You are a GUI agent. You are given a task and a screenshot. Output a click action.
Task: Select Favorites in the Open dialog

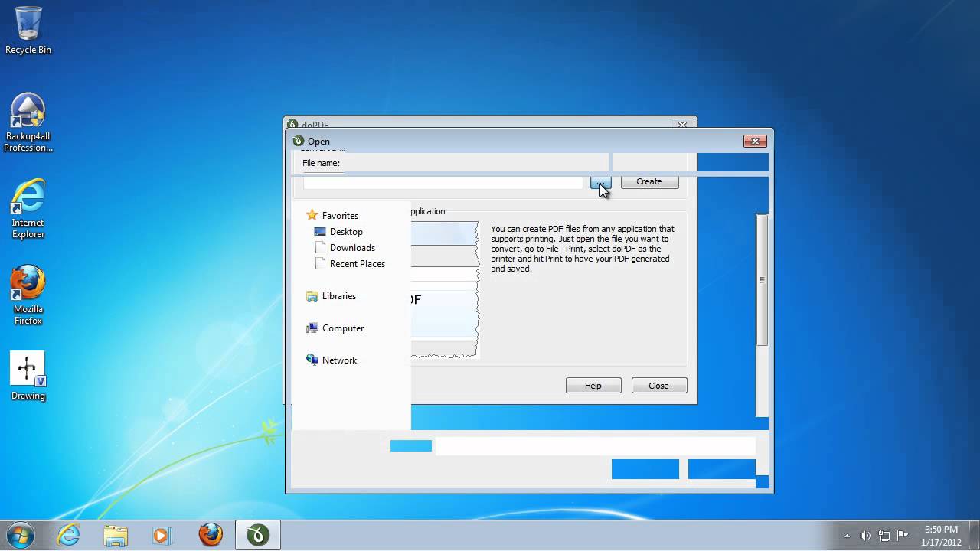(332, 216)
